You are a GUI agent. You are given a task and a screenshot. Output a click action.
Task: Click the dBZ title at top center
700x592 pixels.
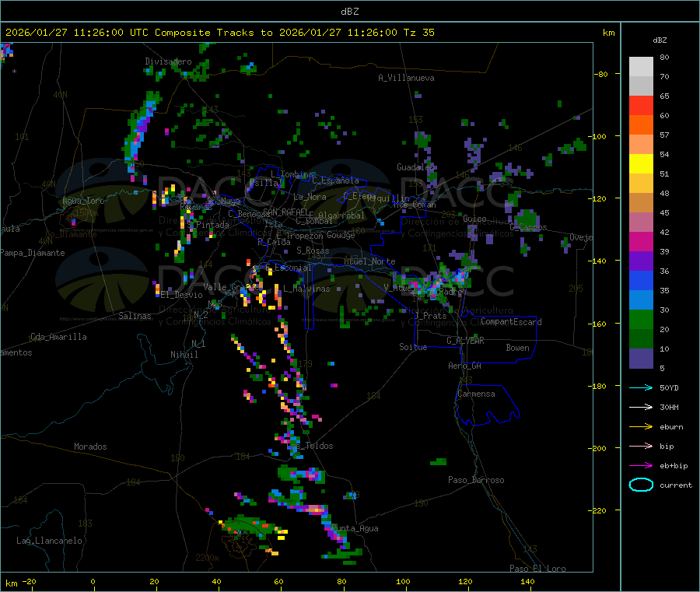click(x=349, y=12)
